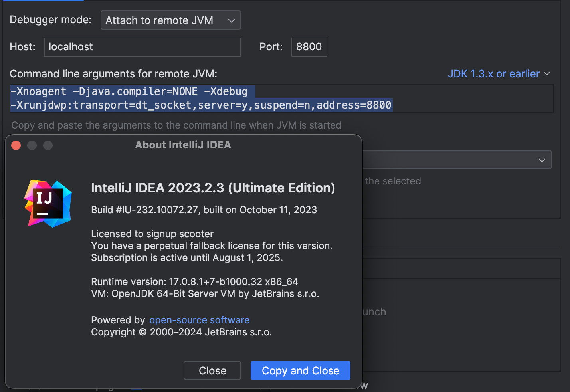
Task: Click the Licensed to signup scooter text
Action: [152, 234]
